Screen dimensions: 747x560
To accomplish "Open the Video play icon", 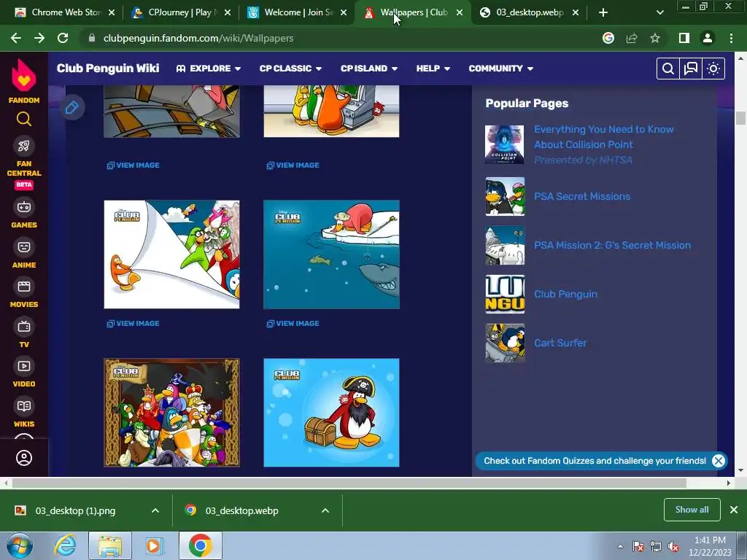I will coord(24,366).
